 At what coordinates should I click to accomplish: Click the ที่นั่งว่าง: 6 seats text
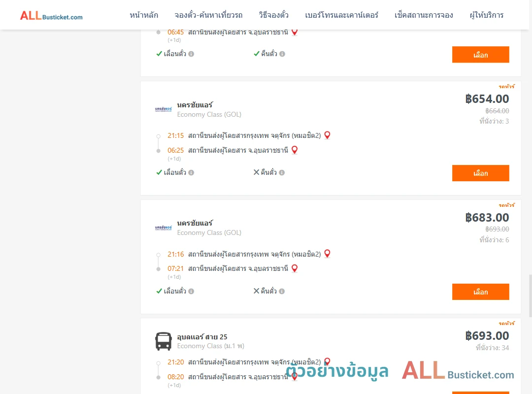coord(494,240)
